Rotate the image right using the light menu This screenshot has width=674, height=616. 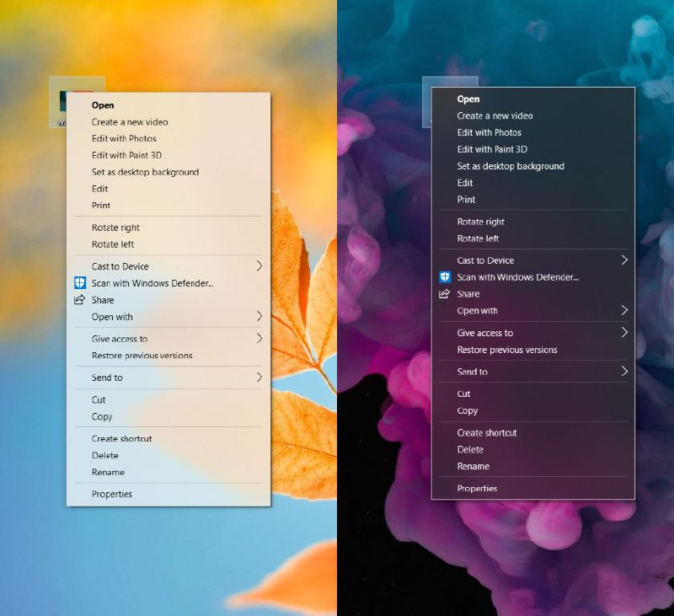tap(117, 228)
